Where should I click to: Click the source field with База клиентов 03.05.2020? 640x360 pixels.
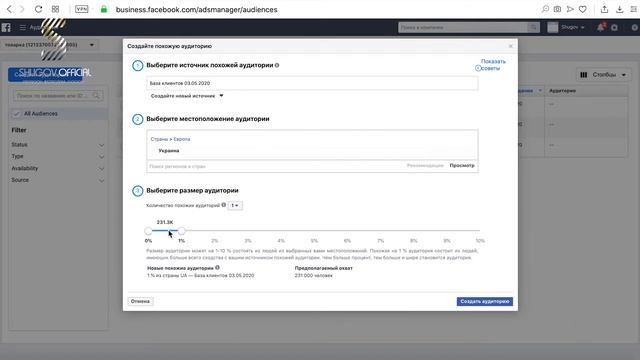pyautogui.click(x=312, y=83)
